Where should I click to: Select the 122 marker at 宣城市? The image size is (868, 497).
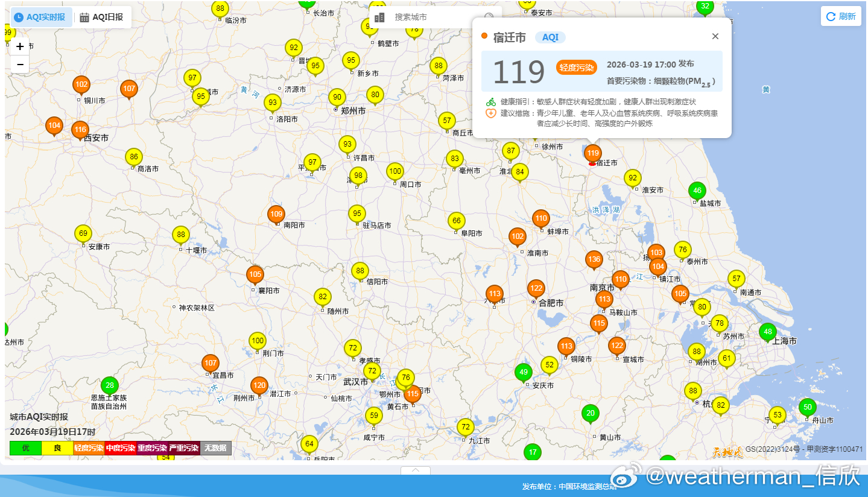click(616, 347)
